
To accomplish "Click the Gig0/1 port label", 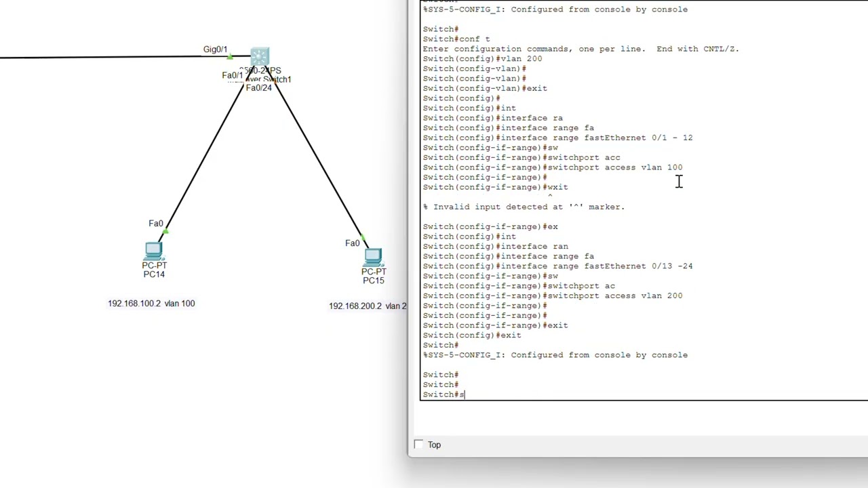I will pos(215,49).
